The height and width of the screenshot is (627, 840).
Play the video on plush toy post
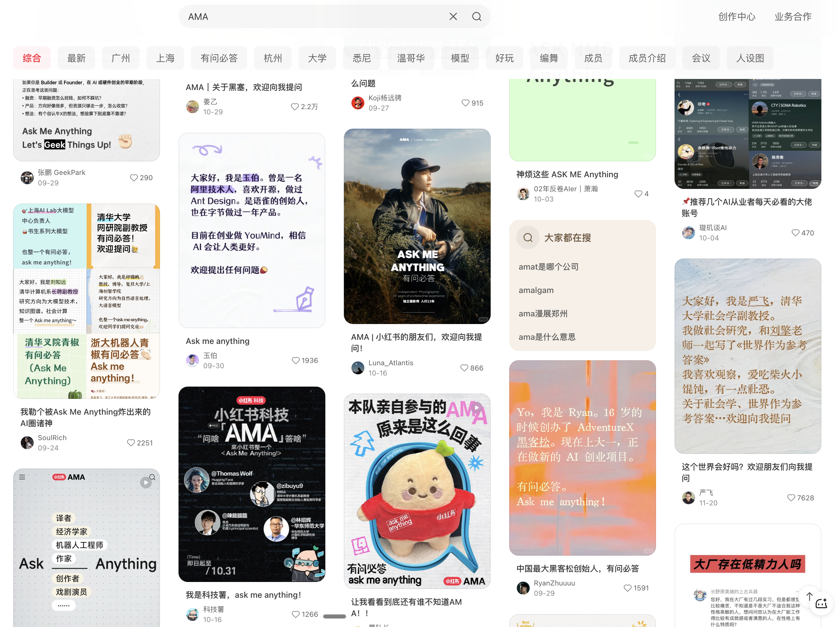click(476, 408)
